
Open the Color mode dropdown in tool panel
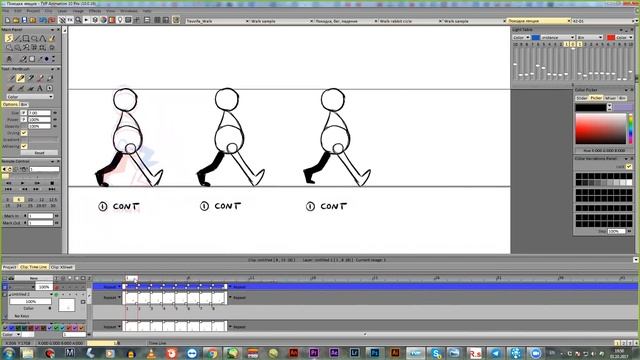pyautogui.click(x=30, y=97)
